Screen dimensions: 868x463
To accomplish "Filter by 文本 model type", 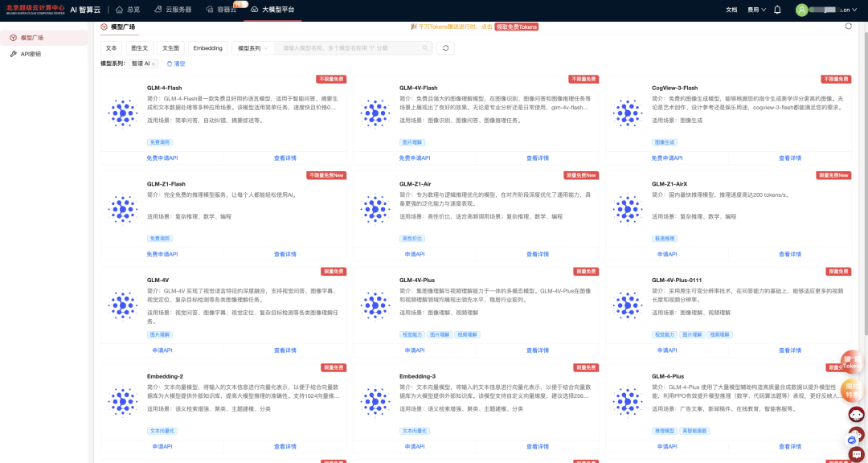I will click(111, 48).
